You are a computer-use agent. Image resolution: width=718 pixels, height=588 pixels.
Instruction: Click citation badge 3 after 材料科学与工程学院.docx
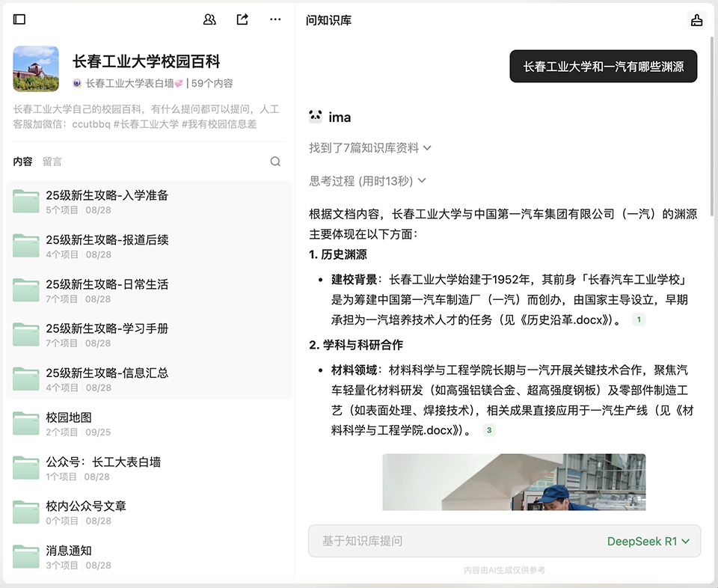(489, 430)
